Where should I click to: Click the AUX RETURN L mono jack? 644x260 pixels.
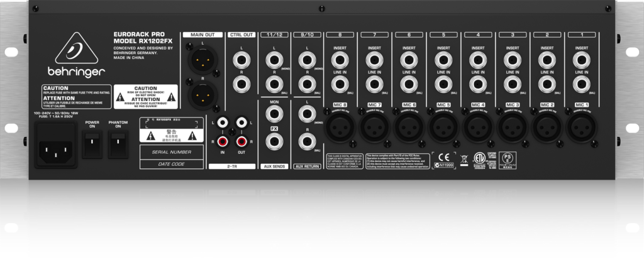coord(307,114)
